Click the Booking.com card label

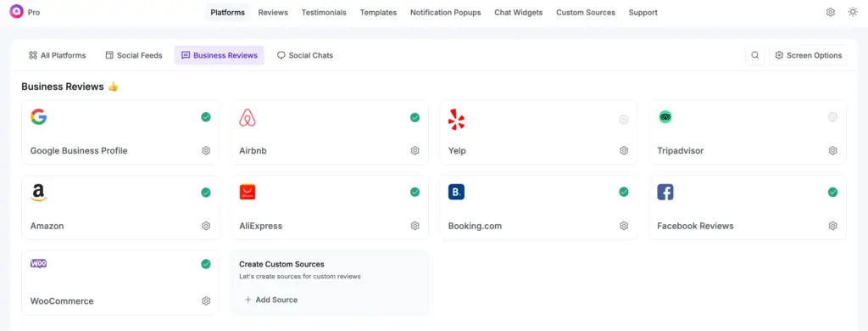[475, 227]
